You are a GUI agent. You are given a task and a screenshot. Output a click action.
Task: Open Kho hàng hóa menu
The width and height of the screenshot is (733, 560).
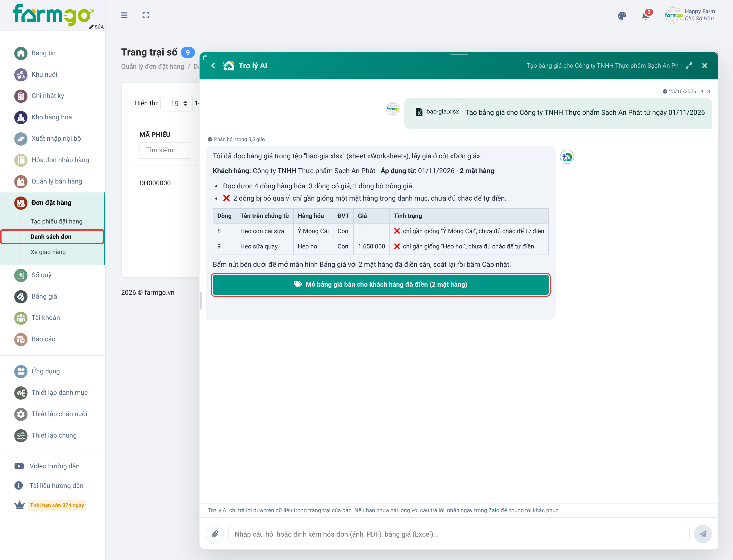click(x=52, y=117)
